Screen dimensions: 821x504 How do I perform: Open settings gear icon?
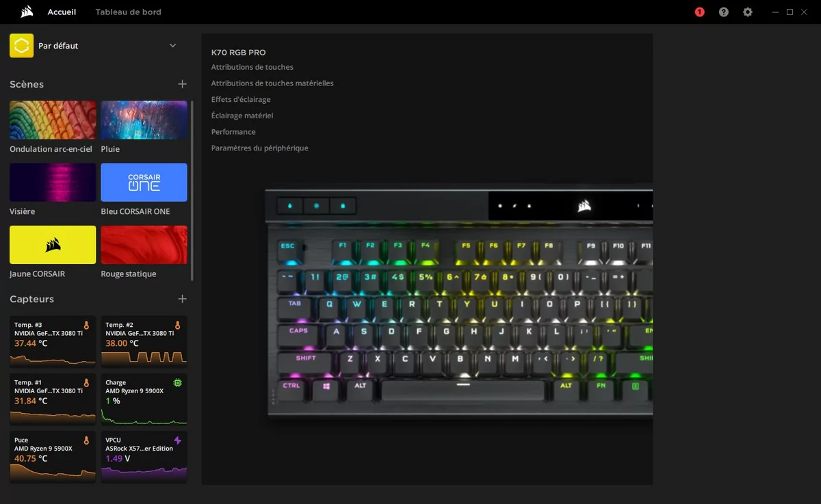pyautogui.click(x=748, y=12)
